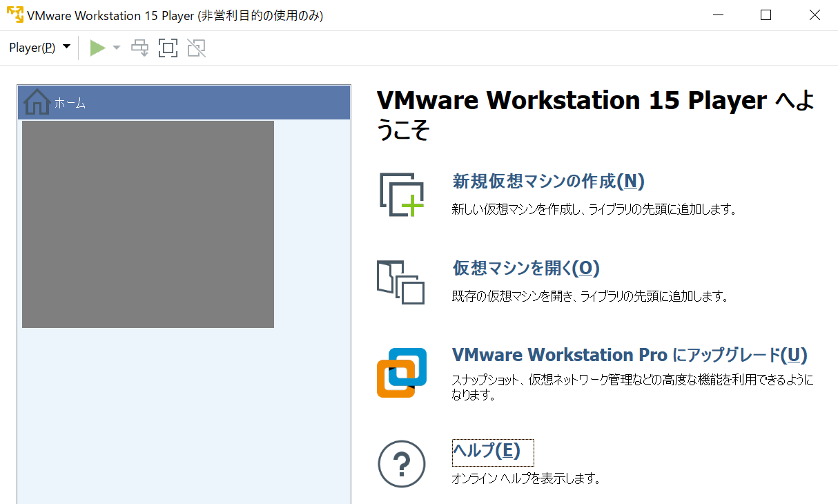
Task: Enter full screen mode icon
Action: (168, 48)
